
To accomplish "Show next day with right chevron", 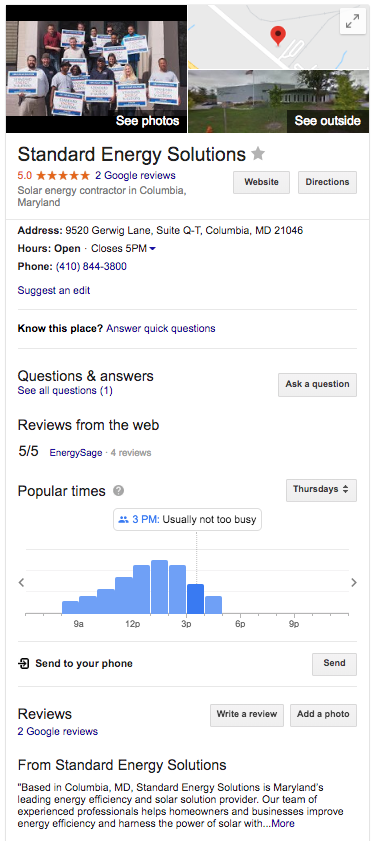I will [353, 582].
